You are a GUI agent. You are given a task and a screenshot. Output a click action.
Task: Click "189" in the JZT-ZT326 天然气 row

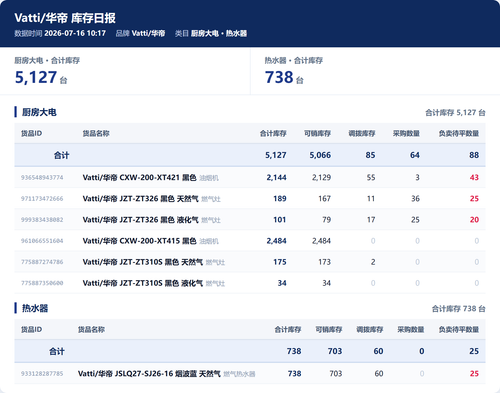click(x=280, y=199)
